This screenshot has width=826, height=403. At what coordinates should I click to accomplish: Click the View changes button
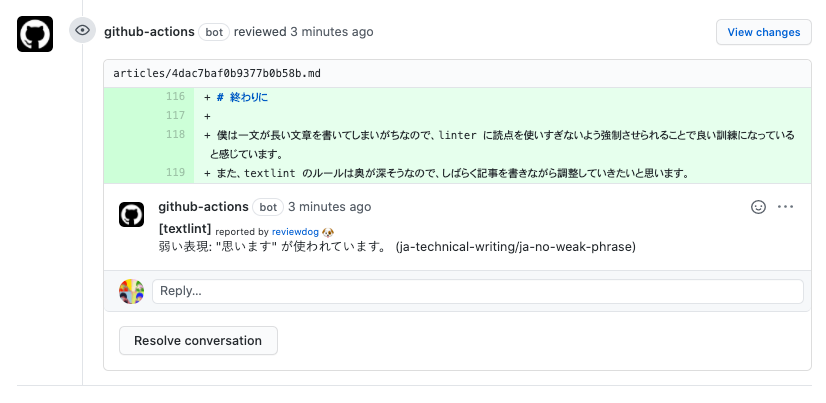pyautogui.click(x=763, y=32)
